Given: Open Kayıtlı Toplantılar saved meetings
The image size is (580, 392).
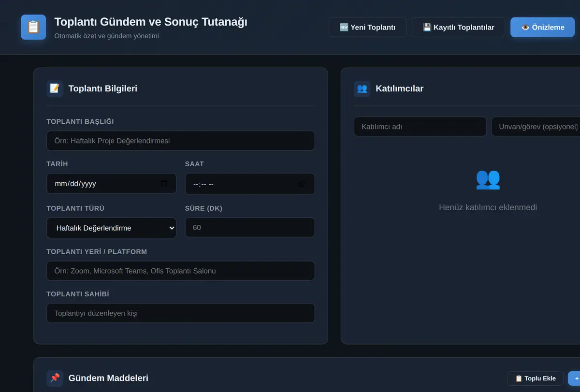Looking at the screenshot, I should [458, 27].
